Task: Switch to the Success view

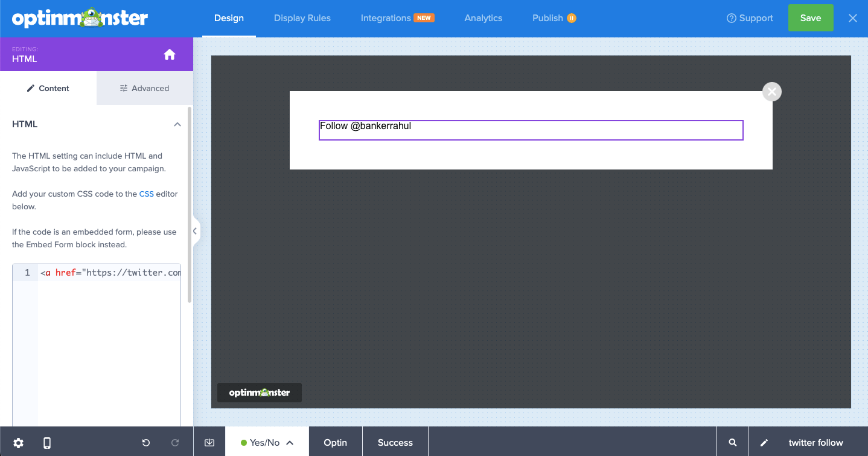Action: click(395, 442)
